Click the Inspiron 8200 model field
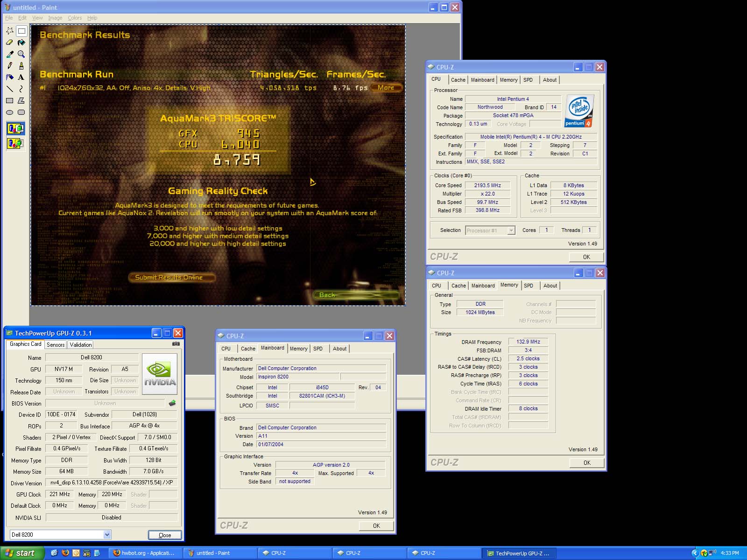 (x=298, y=377)
